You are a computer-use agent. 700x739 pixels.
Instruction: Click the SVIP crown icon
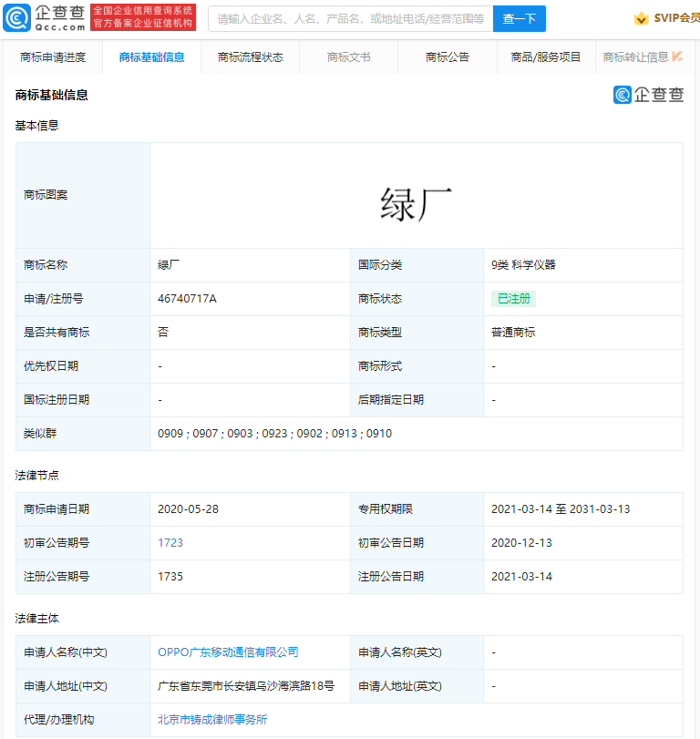(641, 19)
